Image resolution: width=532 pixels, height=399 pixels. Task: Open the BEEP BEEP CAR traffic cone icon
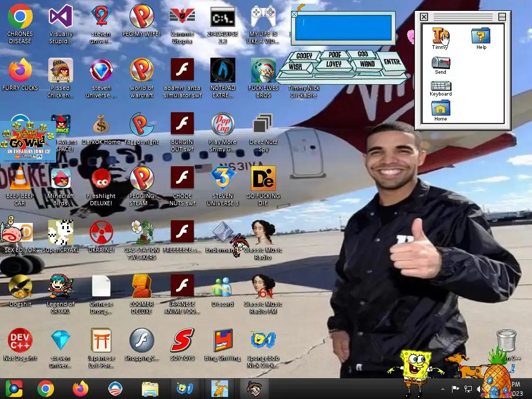pyautogui.click(x=20, y=178)
